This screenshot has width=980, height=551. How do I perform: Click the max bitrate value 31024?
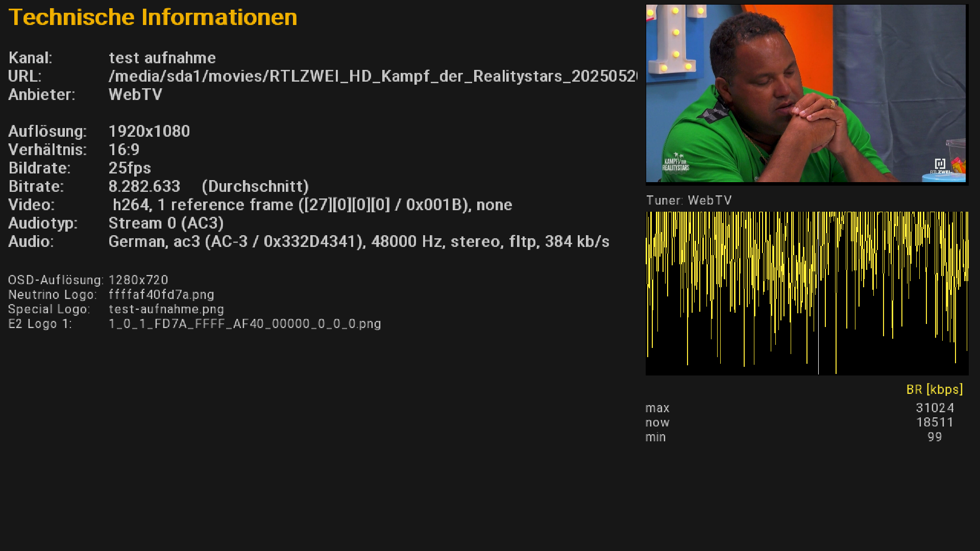point(935,408)
